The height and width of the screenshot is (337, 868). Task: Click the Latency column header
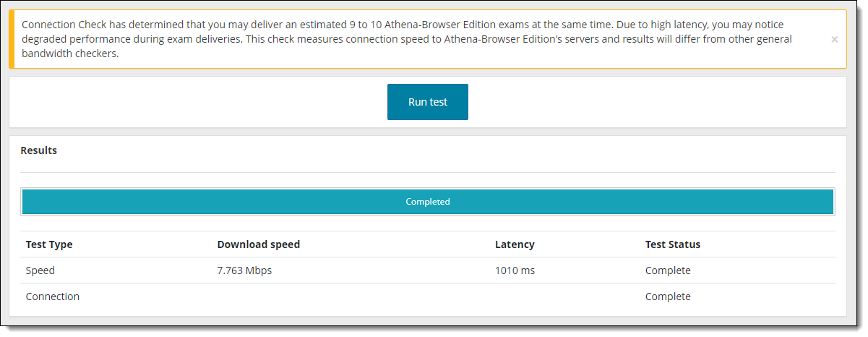515,244
